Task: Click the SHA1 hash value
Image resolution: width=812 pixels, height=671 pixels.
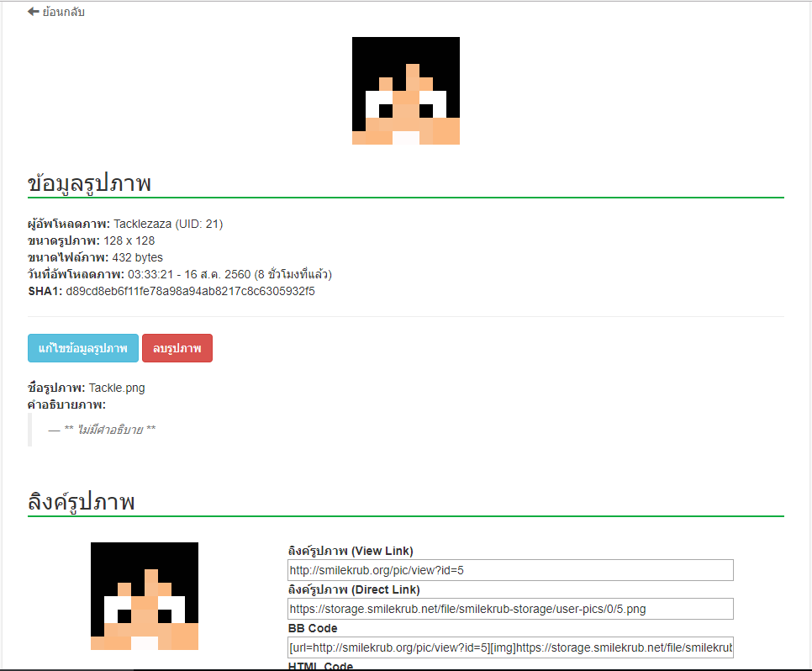Action: [x=190, y=291]
